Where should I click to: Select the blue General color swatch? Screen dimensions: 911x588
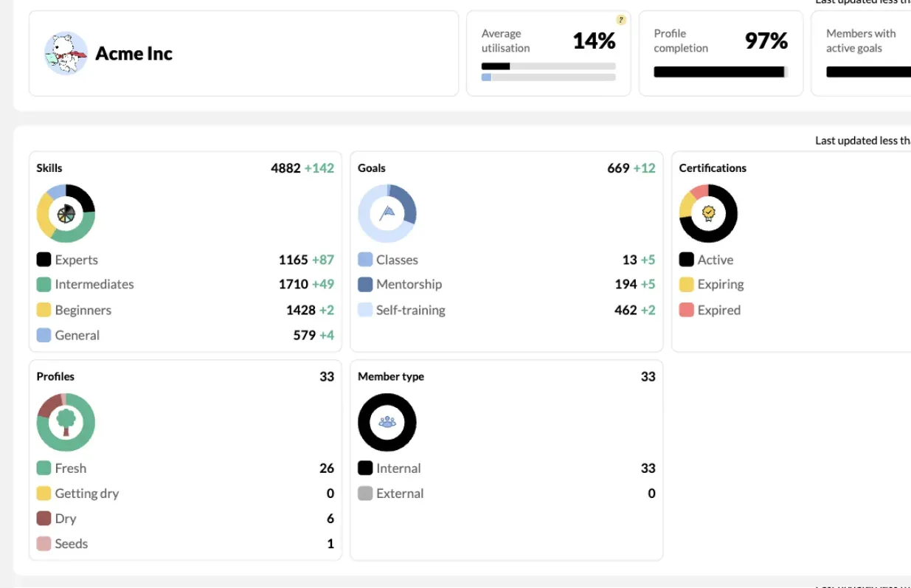tap(44, 335)
